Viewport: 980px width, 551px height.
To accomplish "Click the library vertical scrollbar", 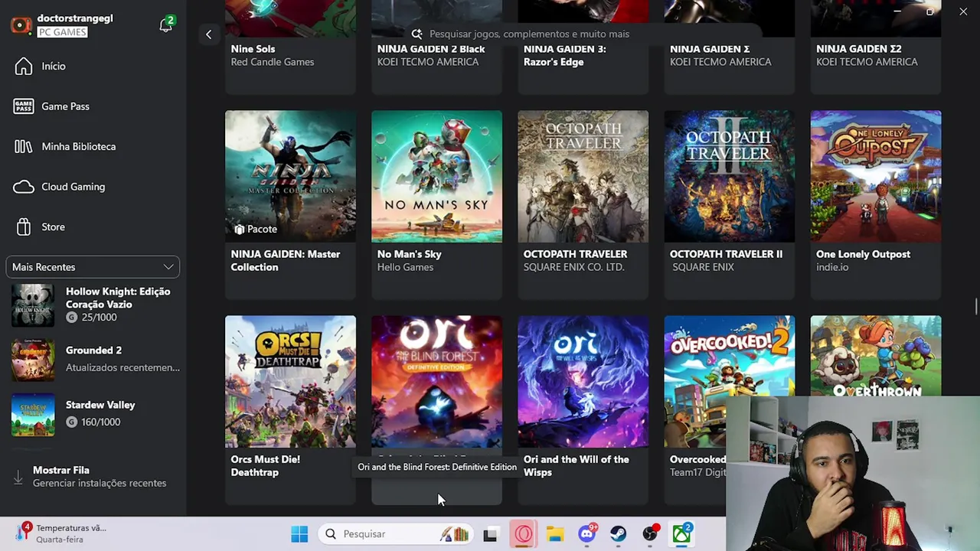I will tap(976, 307).
